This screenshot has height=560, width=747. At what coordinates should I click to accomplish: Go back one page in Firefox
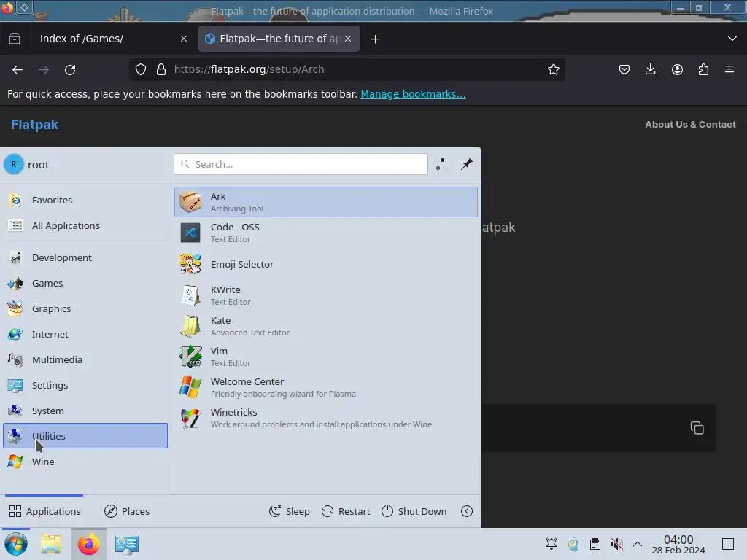point(18,69)
